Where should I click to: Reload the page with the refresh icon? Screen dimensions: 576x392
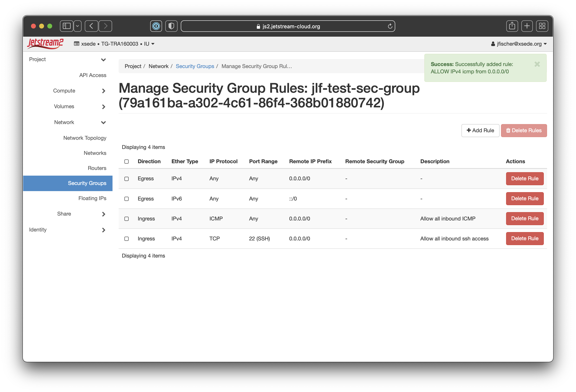click(390, 26)
